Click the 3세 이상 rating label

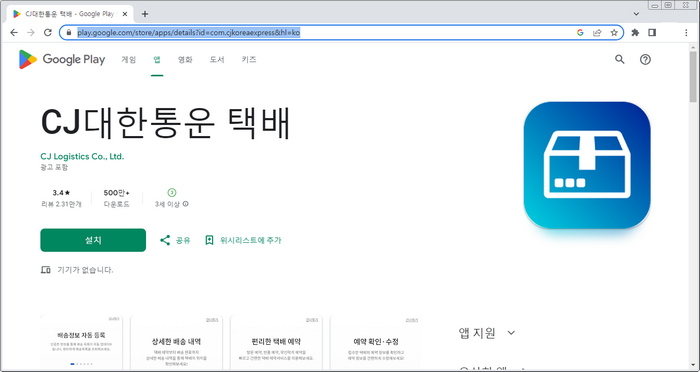pyautogui.click(x=167, y=204)
